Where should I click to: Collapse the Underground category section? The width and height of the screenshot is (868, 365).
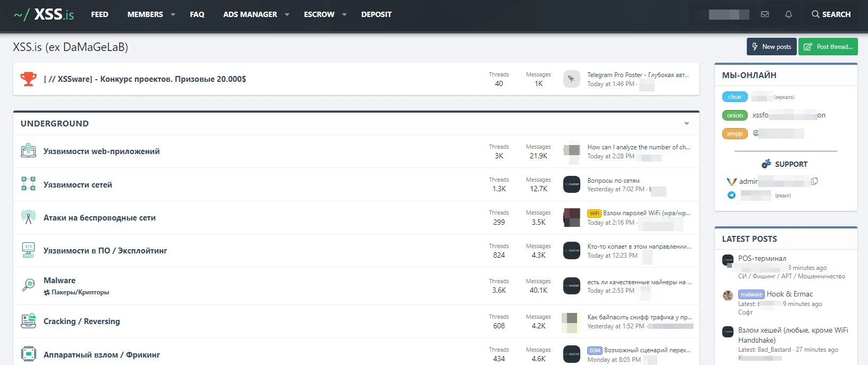coord(687,124)
